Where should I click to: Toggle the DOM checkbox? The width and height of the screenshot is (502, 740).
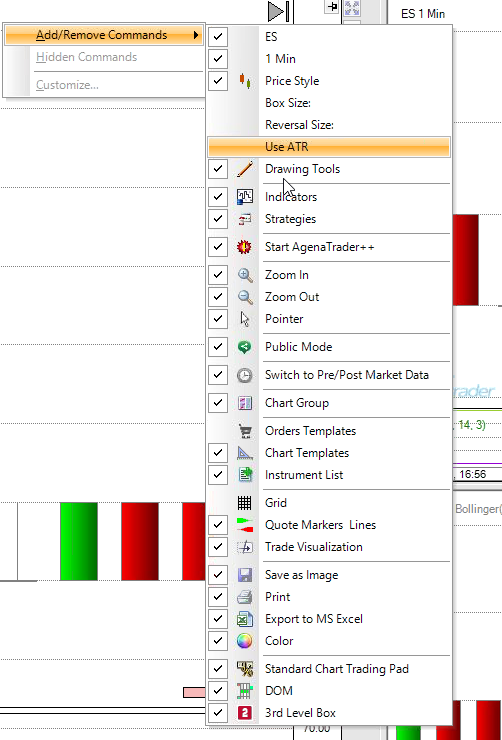[218, 691]
